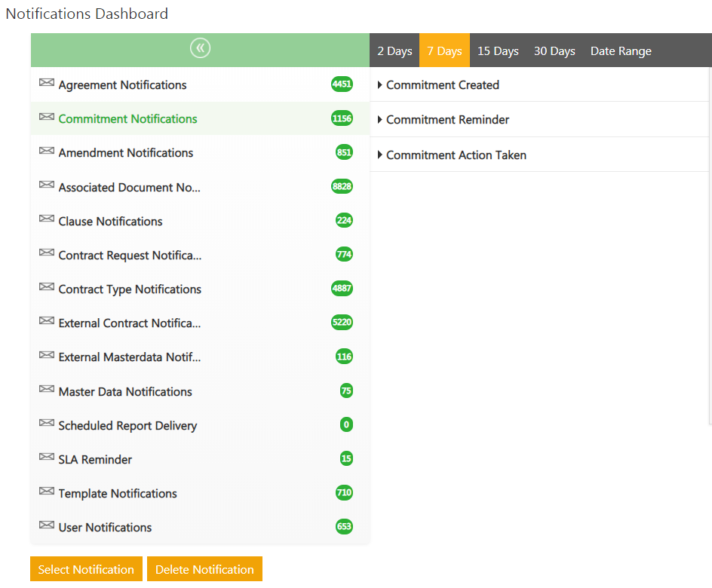
Task: Select External Contract Notifications in the list
Action: (130, 323)
